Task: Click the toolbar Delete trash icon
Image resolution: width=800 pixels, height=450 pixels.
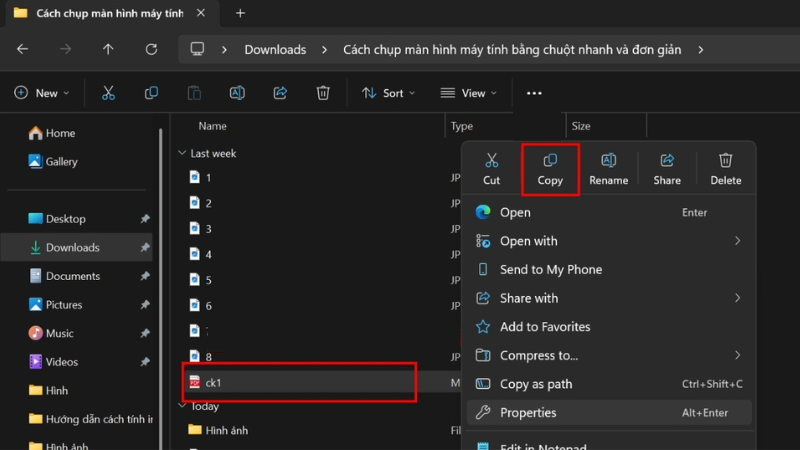Action: [x=323, y=93]
